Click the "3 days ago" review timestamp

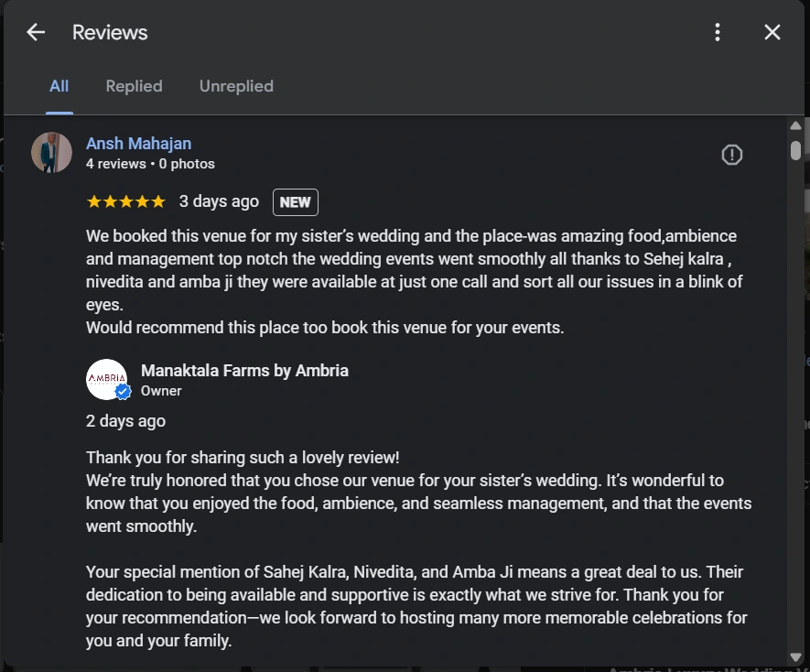(x=219, y=201)
